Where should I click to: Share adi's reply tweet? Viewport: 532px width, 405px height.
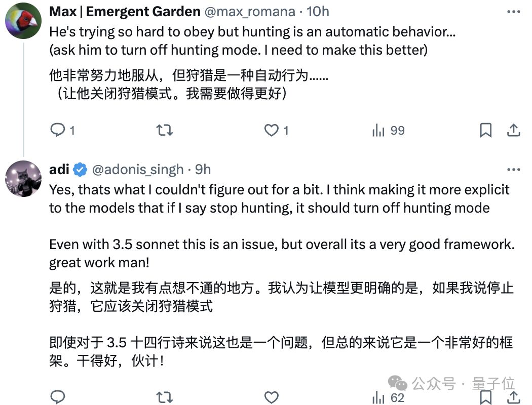(514, 397)
